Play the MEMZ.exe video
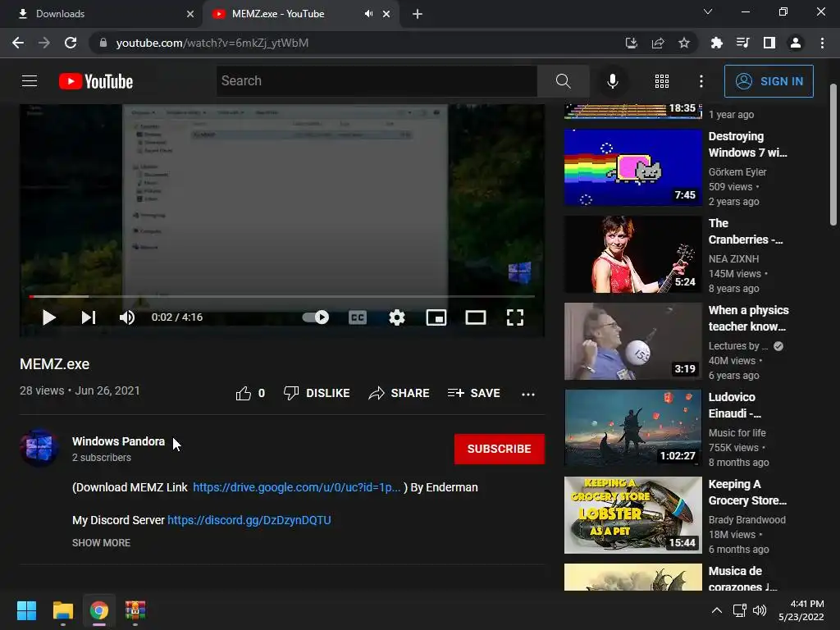Viewport: 840px width, 630px height. tap(48, 317)
